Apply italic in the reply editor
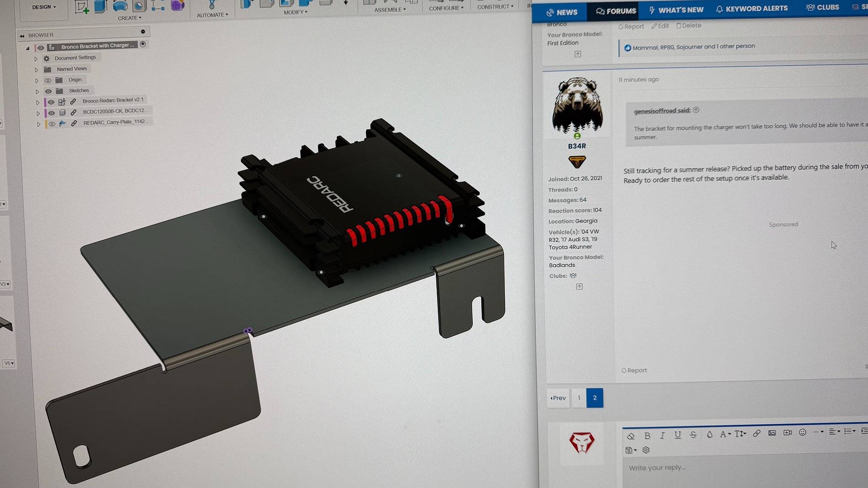The height and width of the screenshot is (488, 868). pos(662,435)
